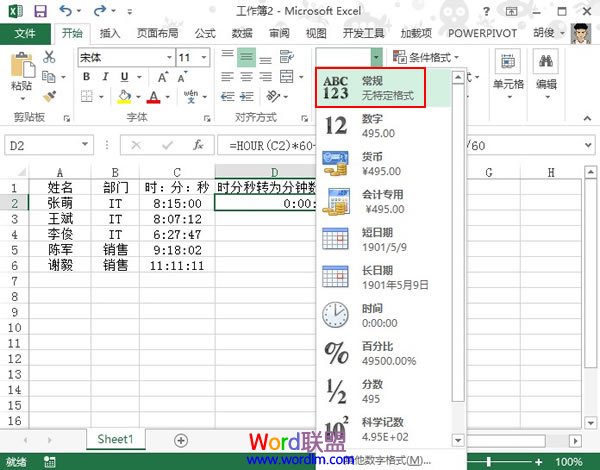Switch to the 开发工具 Developer tab
Viewport: 600px width, 470px height.
(x=363, y=34)
